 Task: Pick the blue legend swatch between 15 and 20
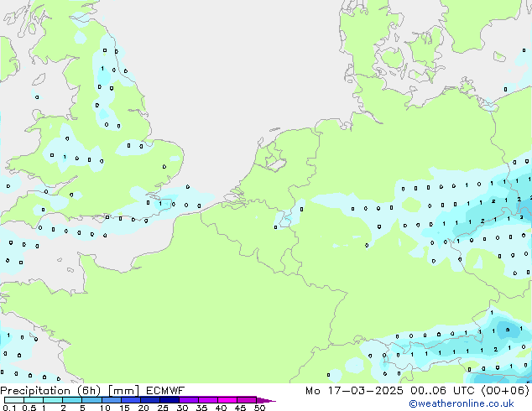[131, 400]
